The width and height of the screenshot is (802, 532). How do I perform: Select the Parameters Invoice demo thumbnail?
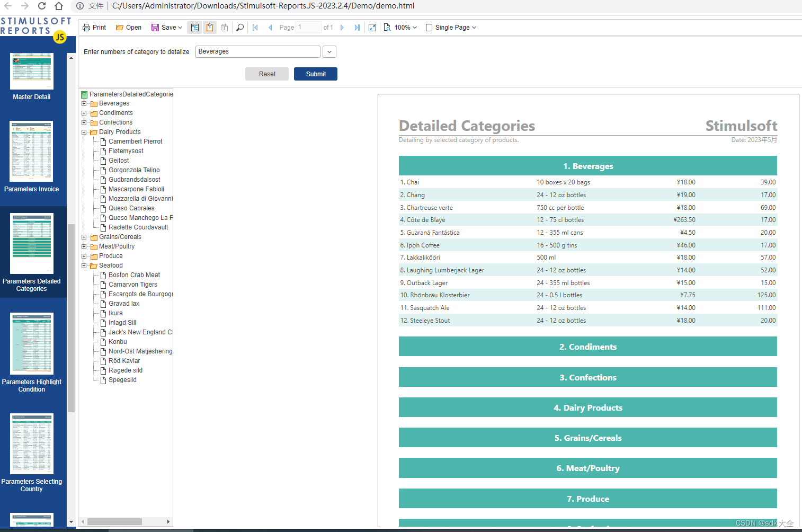point(31,152)
